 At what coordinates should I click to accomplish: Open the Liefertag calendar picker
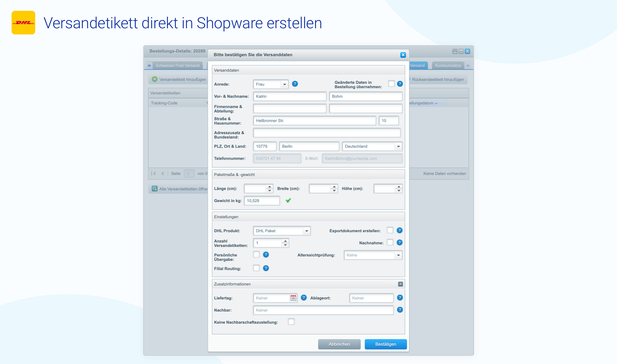coord(293,298)
